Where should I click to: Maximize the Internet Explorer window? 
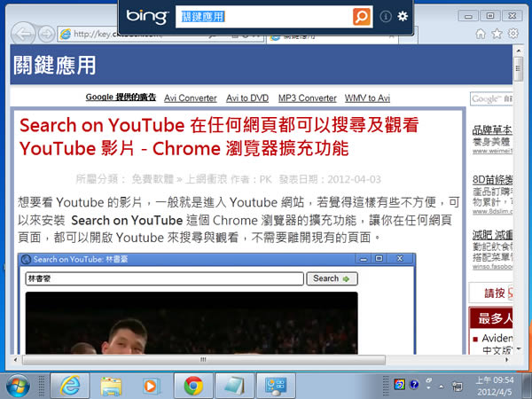[x=490, y=16]
